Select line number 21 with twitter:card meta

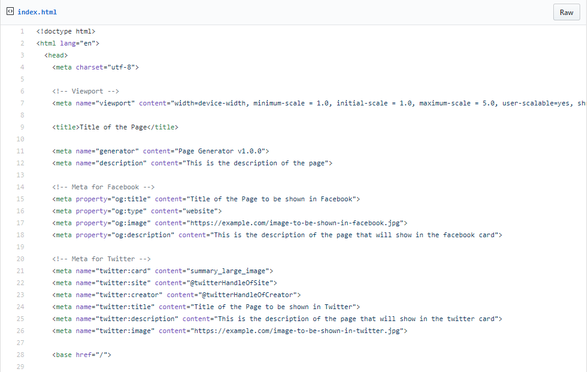coord(22,270)
